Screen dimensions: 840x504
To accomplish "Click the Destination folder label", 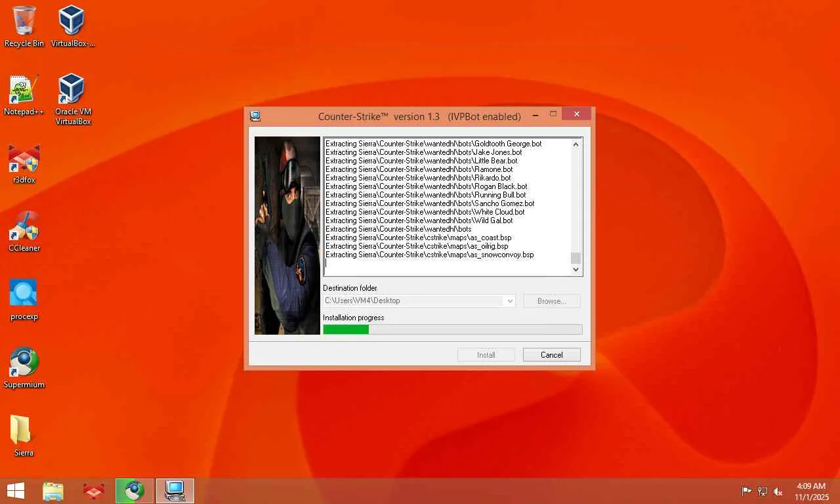I will pos(350,288).
